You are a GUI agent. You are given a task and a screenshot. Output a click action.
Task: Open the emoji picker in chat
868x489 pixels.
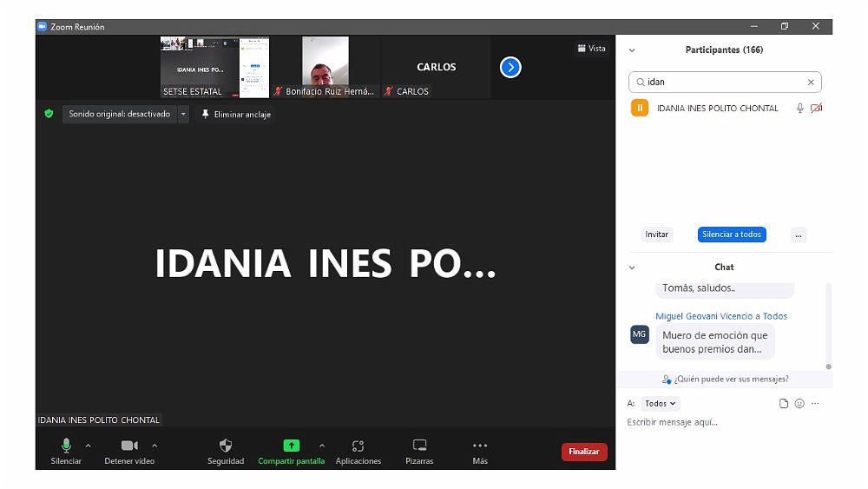pyautogui.click(x=799, y=404)
